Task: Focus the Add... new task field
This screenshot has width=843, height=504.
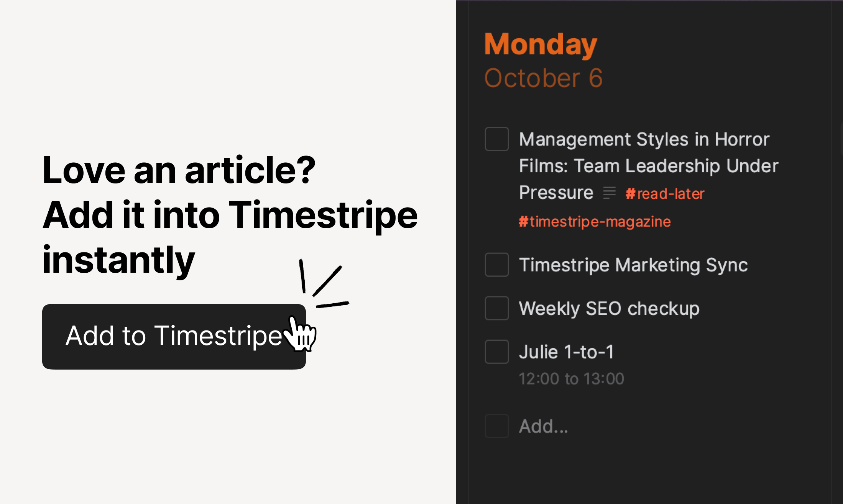Action: [543, 426]
